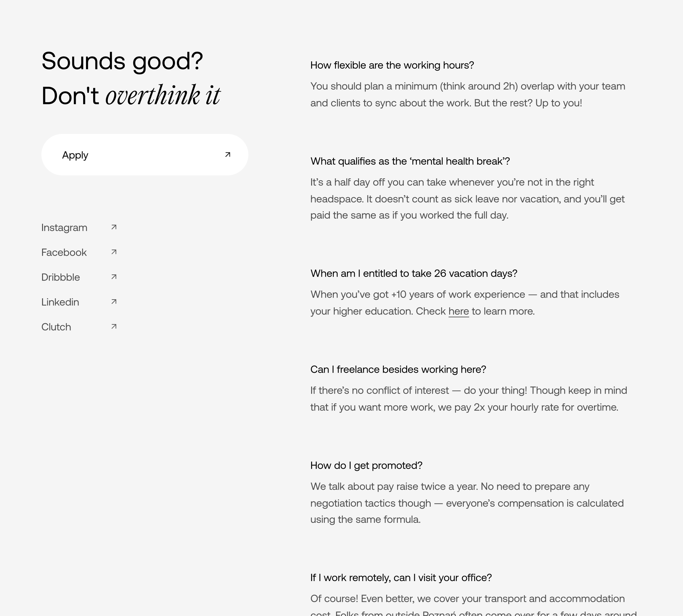Click the arrow icon next to Linkedin

coord(114,301)
